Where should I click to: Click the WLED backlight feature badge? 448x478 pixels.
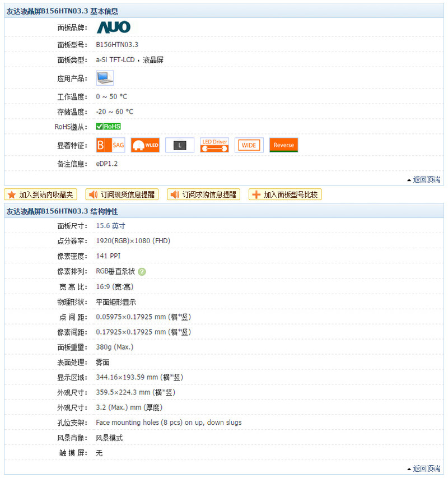coord(145,145)
